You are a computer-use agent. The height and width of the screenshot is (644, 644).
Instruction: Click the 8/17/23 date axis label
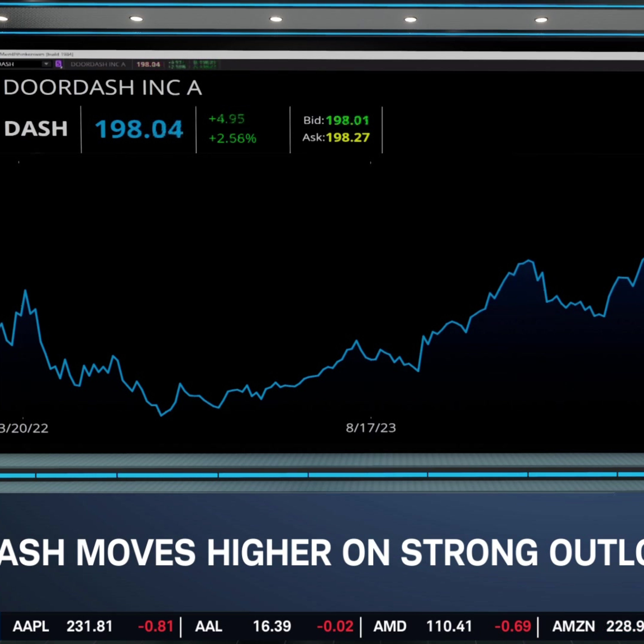point(371,428)
